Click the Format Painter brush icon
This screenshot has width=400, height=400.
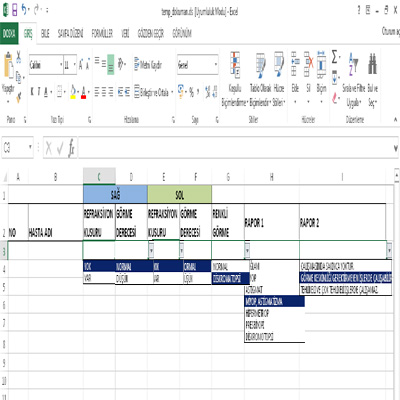coord(19,97)
